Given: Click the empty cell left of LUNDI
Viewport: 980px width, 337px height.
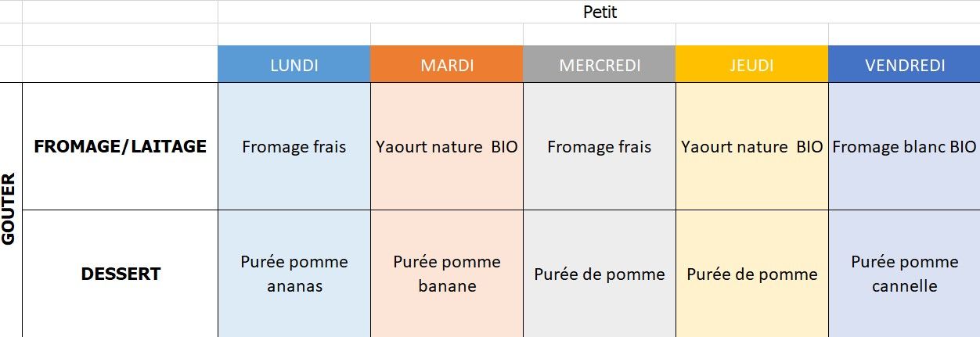Looking at the screenshot, I should pos(121,65).
